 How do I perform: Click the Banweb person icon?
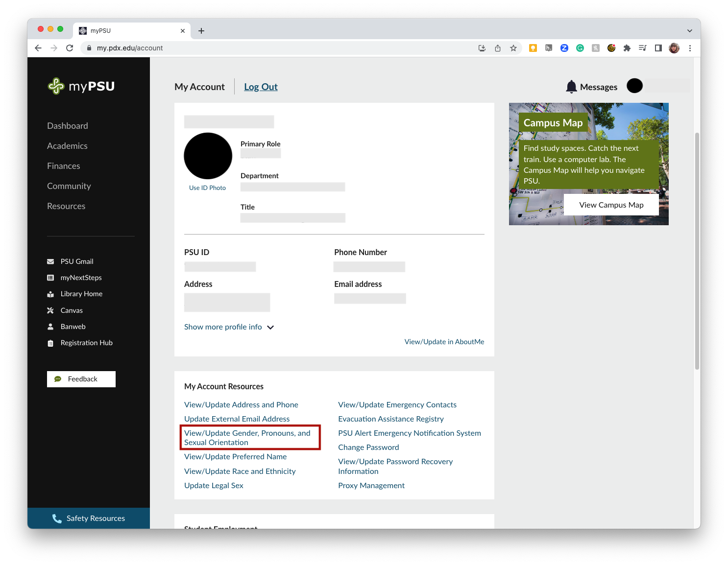click(x=50, y=327)
